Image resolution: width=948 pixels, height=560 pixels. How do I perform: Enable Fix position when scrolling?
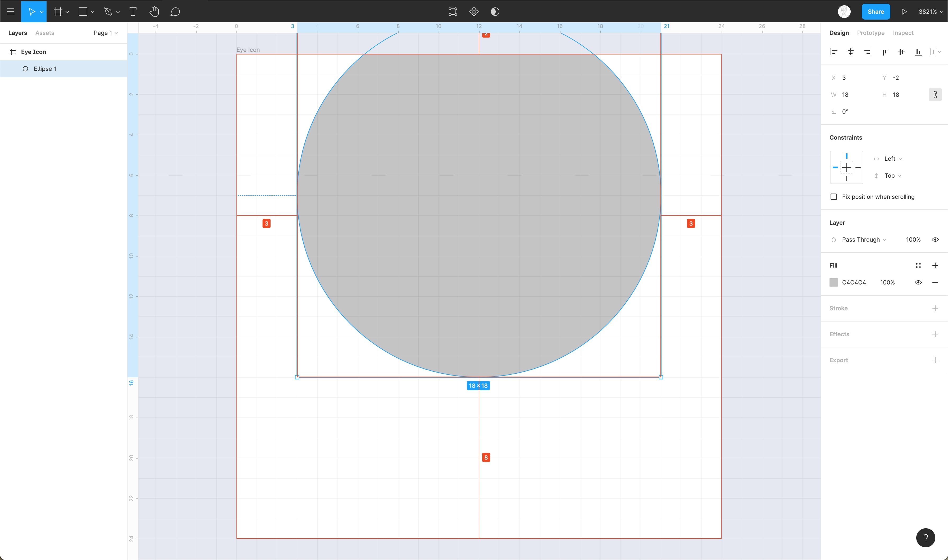834,197
